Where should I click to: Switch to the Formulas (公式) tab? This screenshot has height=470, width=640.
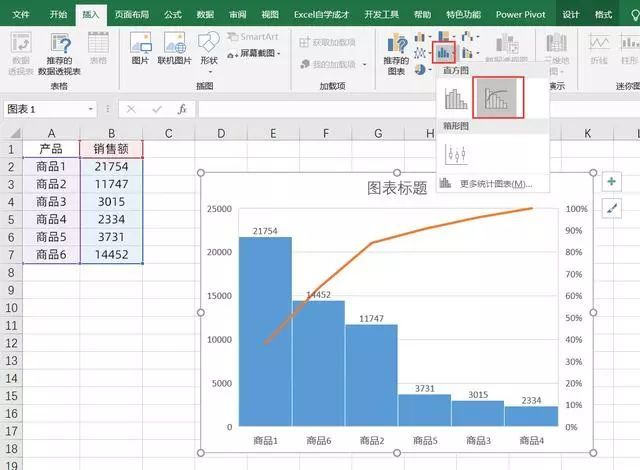(173, 15)
